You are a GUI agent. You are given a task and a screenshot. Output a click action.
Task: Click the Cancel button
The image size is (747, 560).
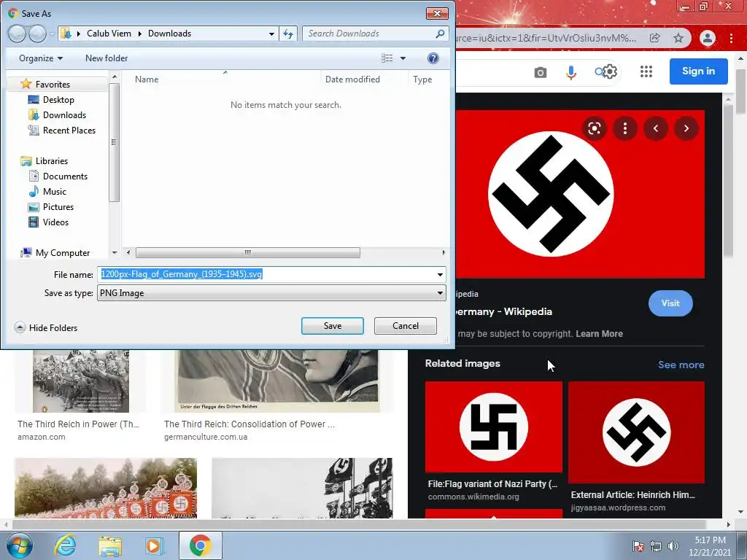point(406,326)
